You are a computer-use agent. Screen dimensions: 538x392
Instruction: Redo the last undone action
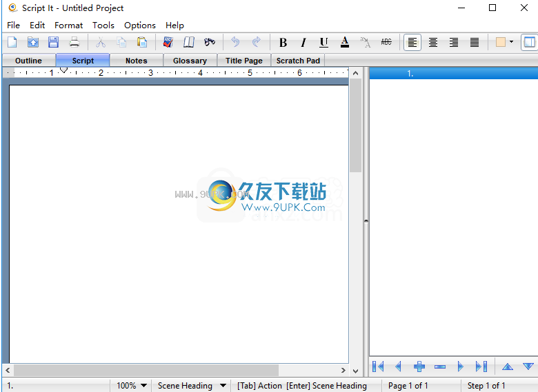pyautogui.click(x=256, y=43)
